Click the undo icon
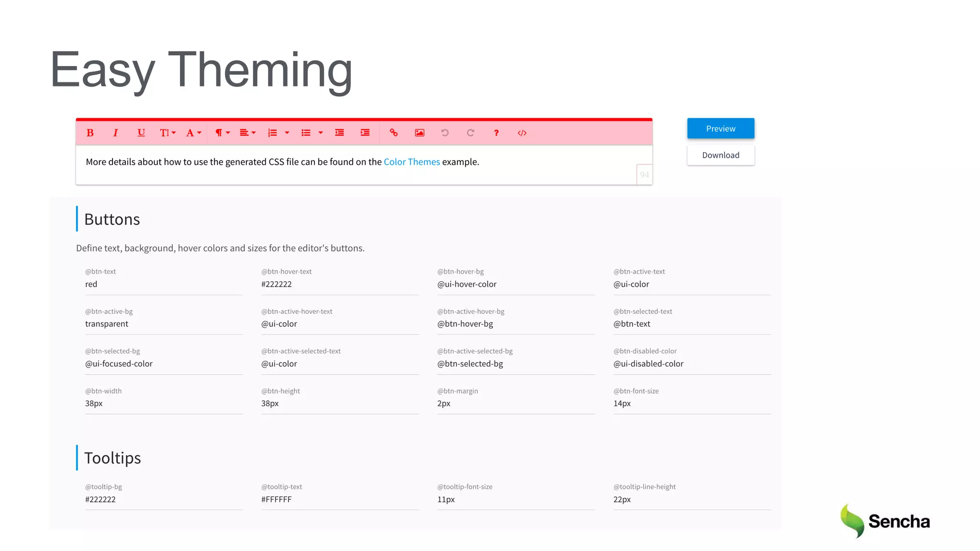Screen dimensions: 980x551 (445, 133)
